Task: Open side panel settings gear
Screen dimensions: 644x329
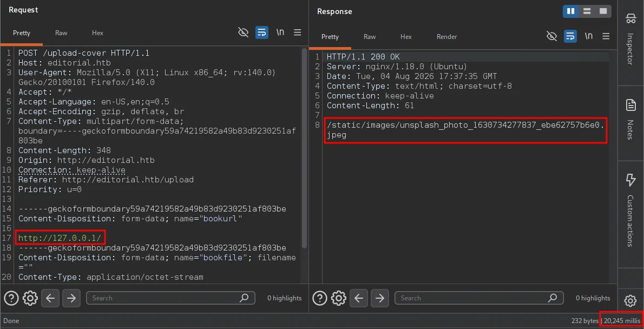Action: click(630, 301)
